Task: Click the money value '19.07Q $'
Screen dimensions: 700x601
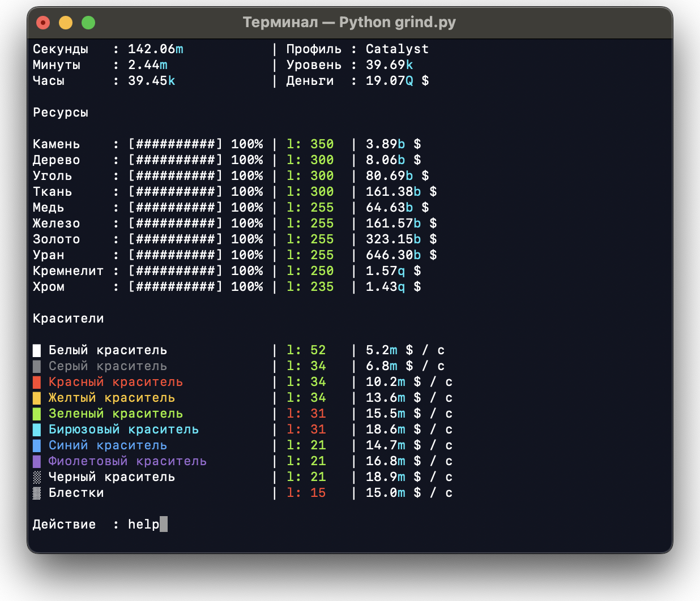Action: (398, 81)
